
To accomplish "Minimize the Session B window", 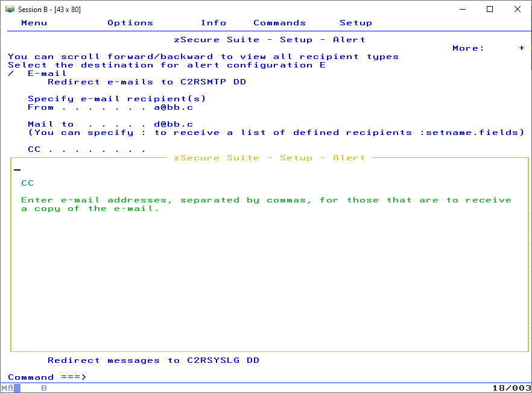I will 463,9.
